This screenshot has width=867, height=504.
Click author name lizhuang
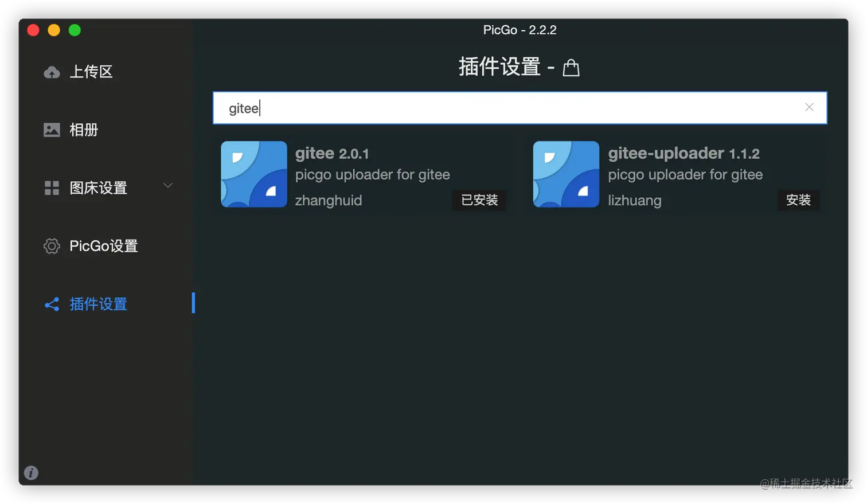tap(635, 201)
